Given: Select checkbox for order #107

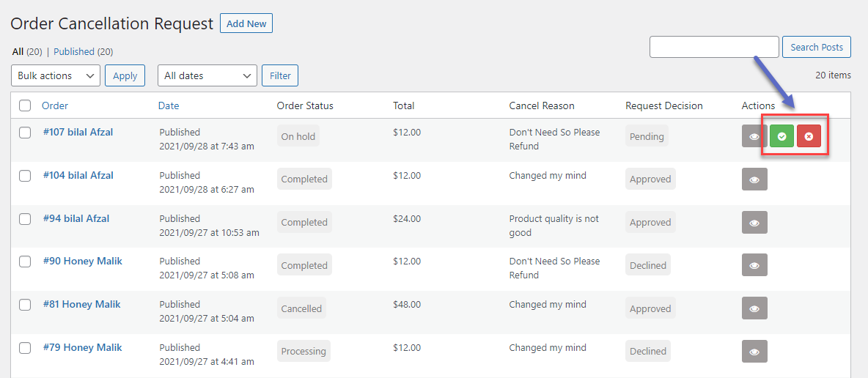Looking at the screenshot, I should click(25, 133).
